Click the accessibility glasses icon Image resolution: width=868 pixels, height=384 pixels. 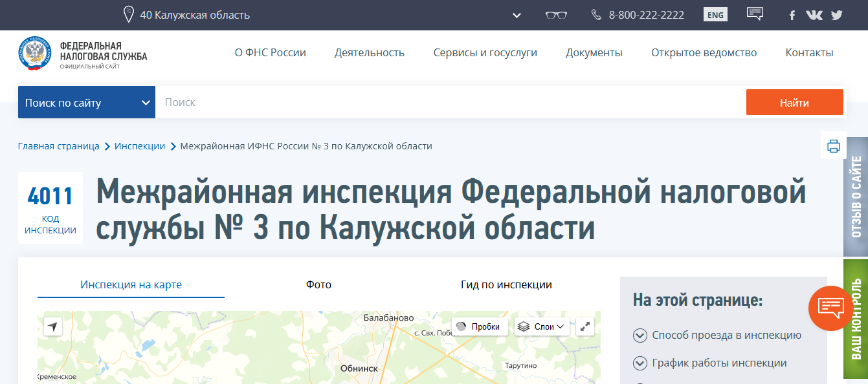click(556, 15)
